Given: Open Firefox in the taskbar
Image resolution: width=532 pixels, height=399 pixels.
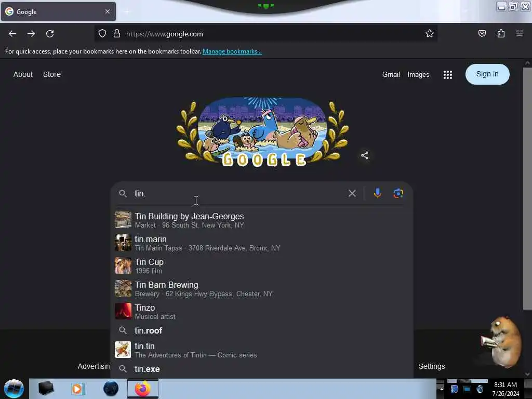Looking at the screenshot, I should (143, 389).
